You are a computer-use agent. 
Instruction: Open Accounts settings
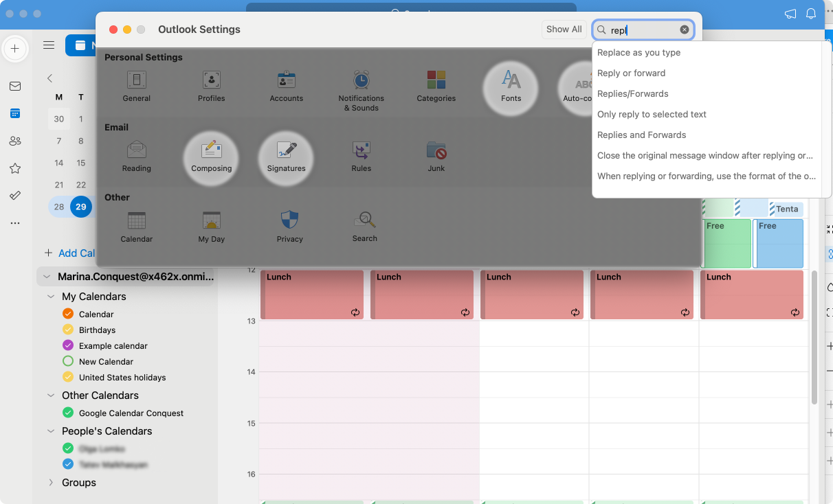click(x=286, y=86)
